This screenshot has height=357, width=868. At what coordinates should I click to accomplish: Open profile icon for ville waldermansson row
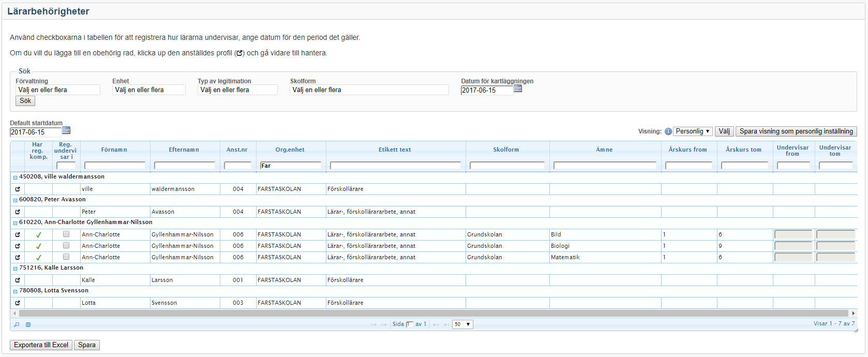tap(18, 189)
